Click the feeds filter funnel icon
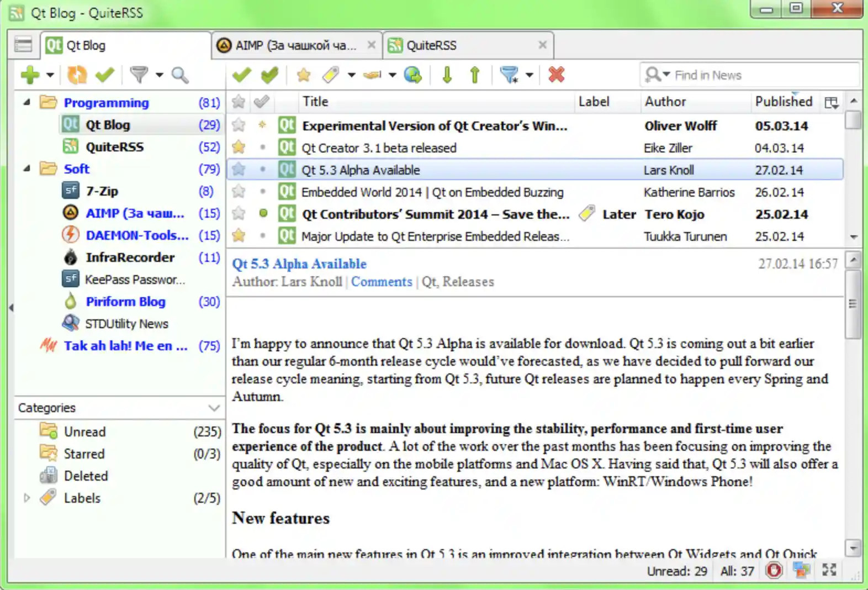The height and width of the screenshot is (590, 868). click(139, 75)
